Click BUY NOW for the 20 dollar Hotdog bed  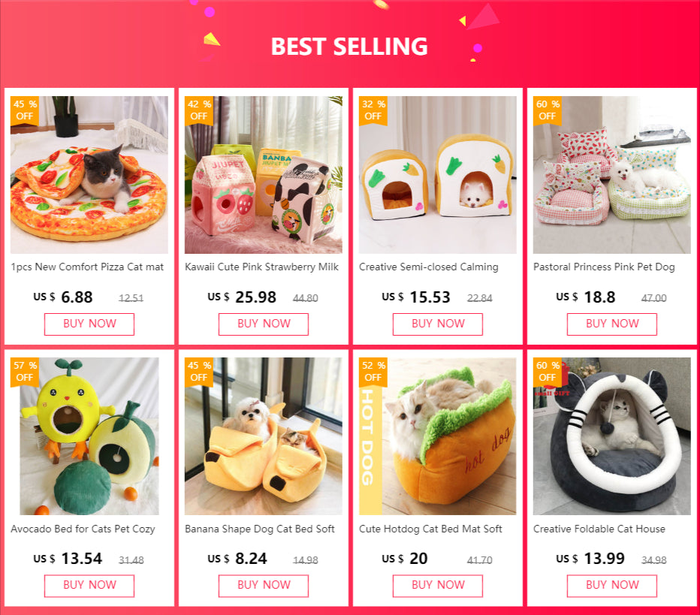[x=437, y=586]
